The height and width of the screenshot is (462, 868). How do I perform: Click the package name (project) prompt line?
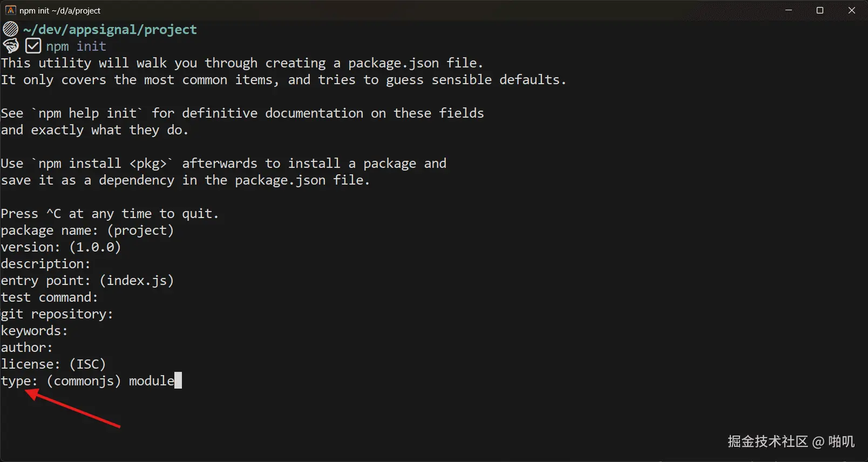(x=86, y=230)
